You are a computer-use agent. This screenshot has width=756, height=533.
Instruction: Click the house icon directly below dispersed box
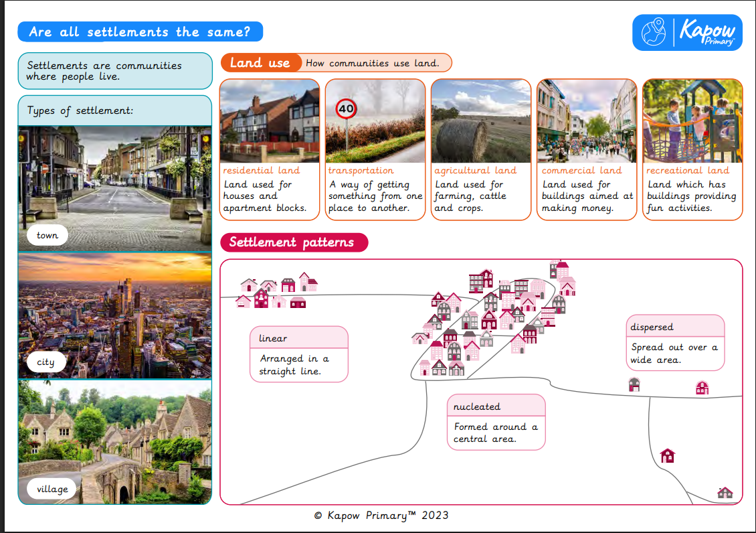[634, 384]
